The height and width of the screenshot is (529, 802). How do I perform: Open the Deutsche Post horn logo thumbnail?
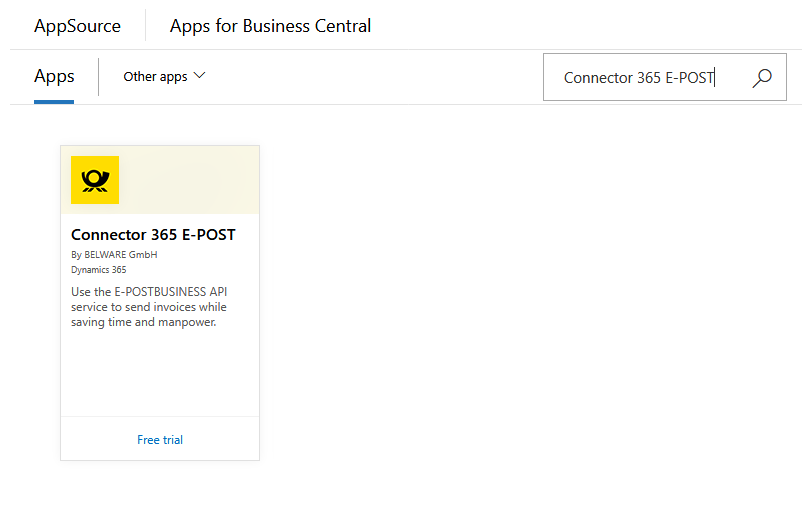(95, 180)
